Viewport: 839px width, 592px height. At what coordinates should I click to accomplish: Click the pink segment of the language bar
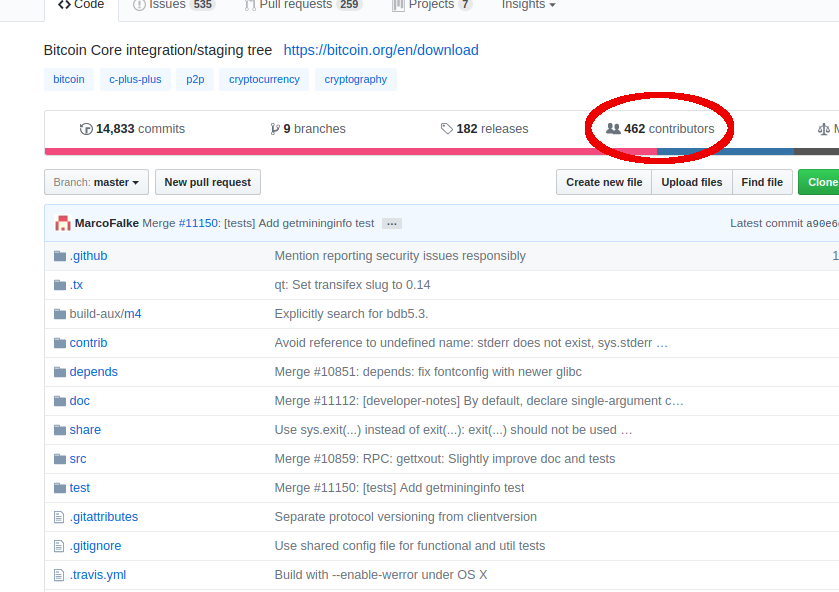click(350, 152)
